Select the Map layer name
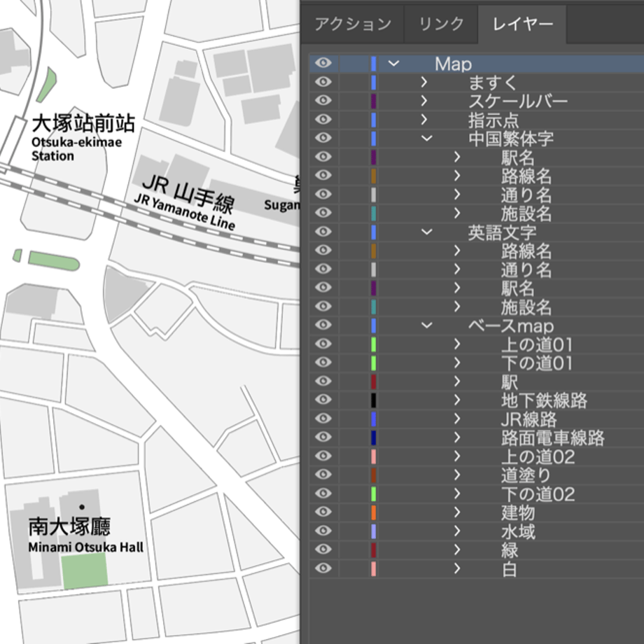Viewport: 644px width, 644px height. click(453, 64)
